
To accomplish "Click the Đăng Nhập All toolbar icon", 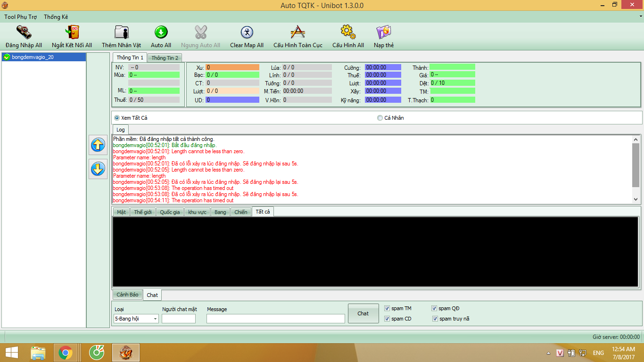I will pyautogui.click(x=24, y=33).
